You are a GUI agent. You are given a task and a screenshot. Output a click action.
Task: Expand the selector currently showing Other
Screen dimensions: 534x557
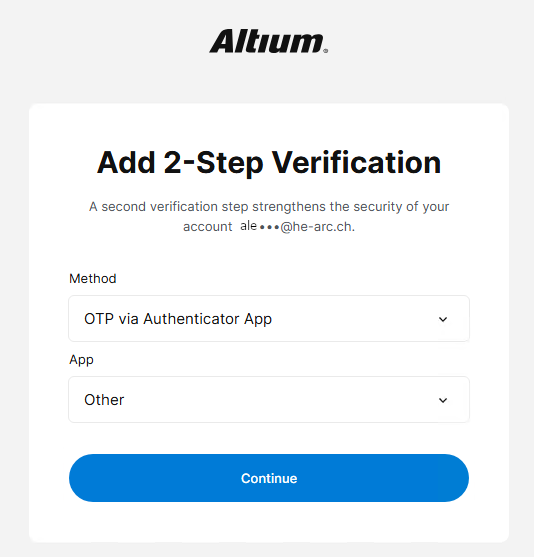point(269,400)
